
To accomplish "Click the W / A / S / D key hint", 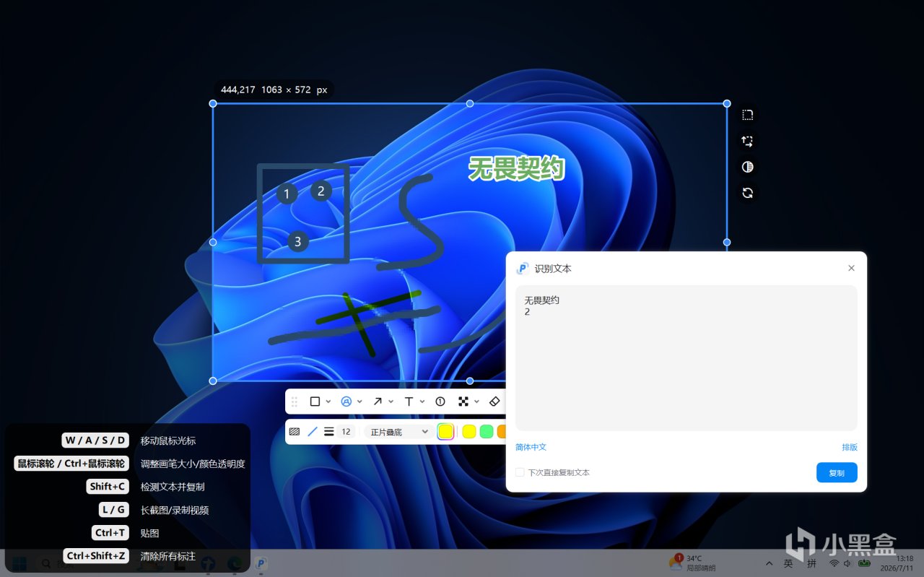I will pos(95,441).
